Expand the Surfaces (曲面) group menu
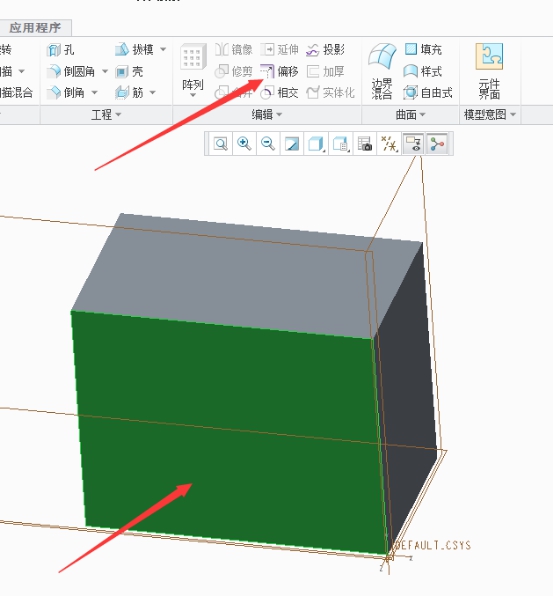The image size is (554, 596). [410, 114]
